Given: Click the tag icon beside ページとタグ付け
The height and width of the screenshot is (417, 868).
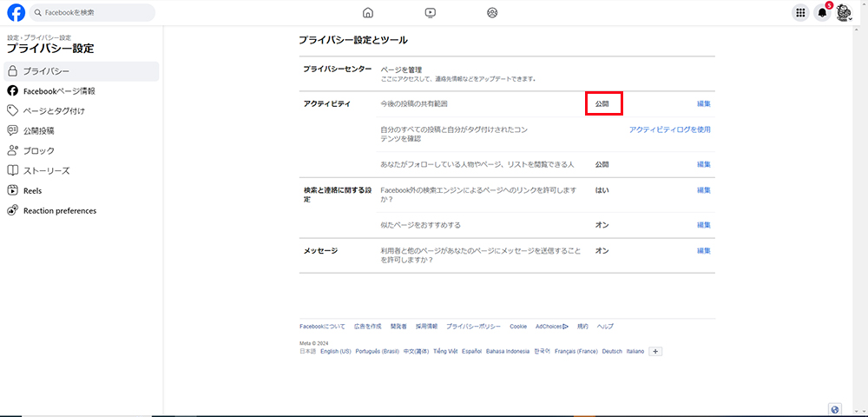Looking at the screenshot, I should click(x=13, y=110).
